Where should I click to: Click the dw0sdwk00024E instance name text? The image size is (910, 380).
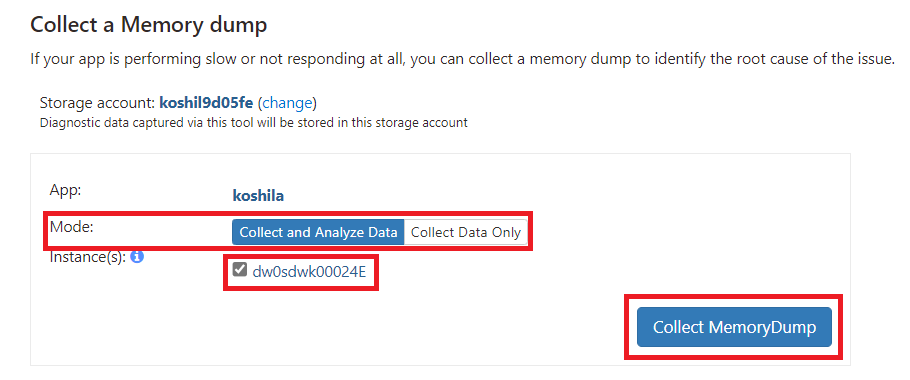(x=309, y=270)
